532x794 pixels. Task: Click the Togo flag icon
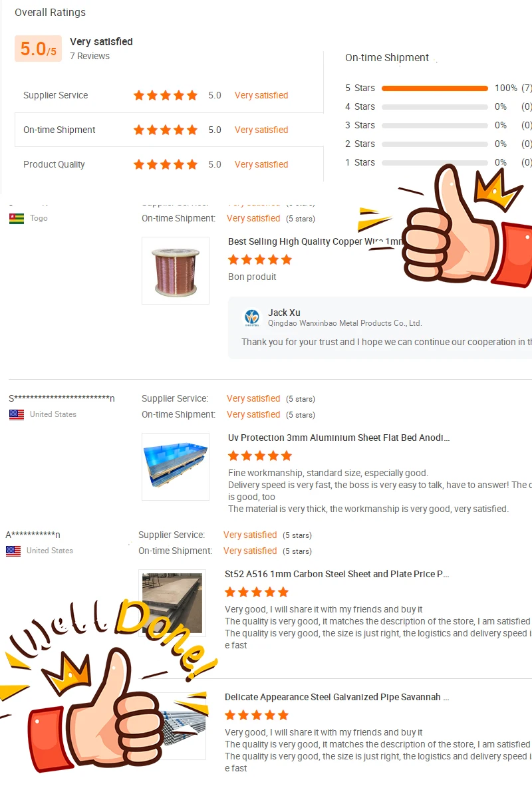coord(17,218)
